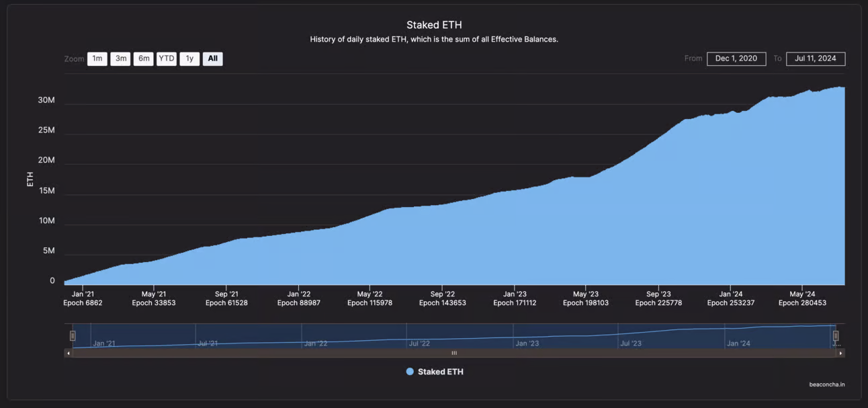
Task: Click the To date field
Action: click(815, 59)
